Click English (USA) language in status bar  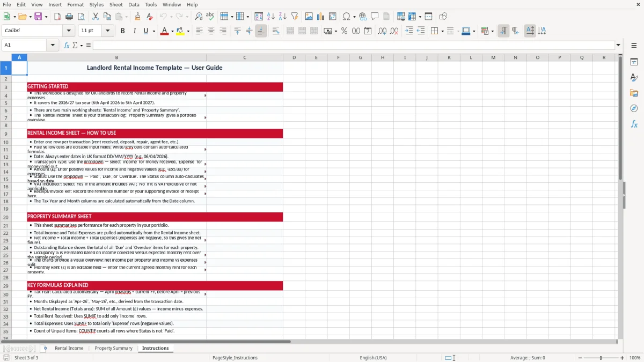(373, 358)
